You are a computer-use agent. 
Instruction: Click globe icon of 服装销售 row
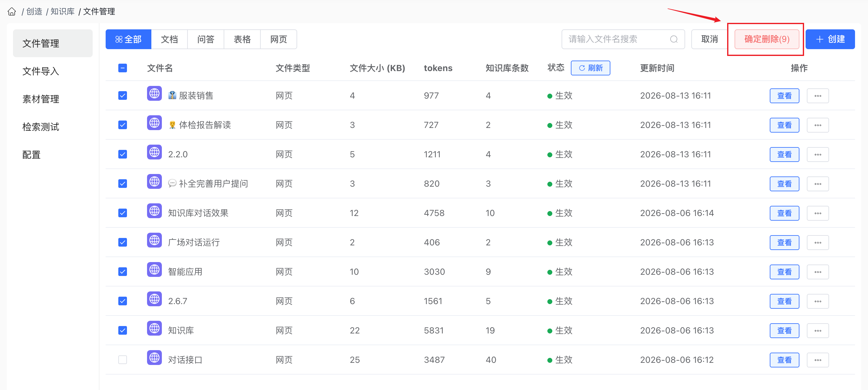click(x=154, y=93)
